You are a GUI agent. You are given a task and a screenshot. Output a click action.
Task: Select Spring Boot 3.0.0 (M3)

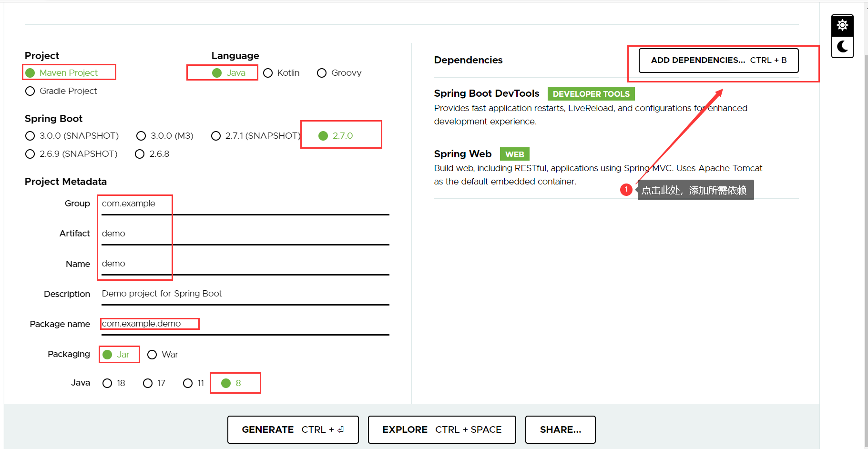coord(165,136)
